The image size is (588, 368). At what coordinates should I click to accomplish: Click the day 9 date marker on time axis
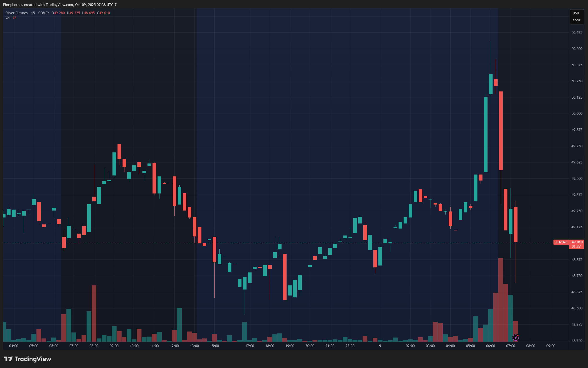click(x=380, y=346)
